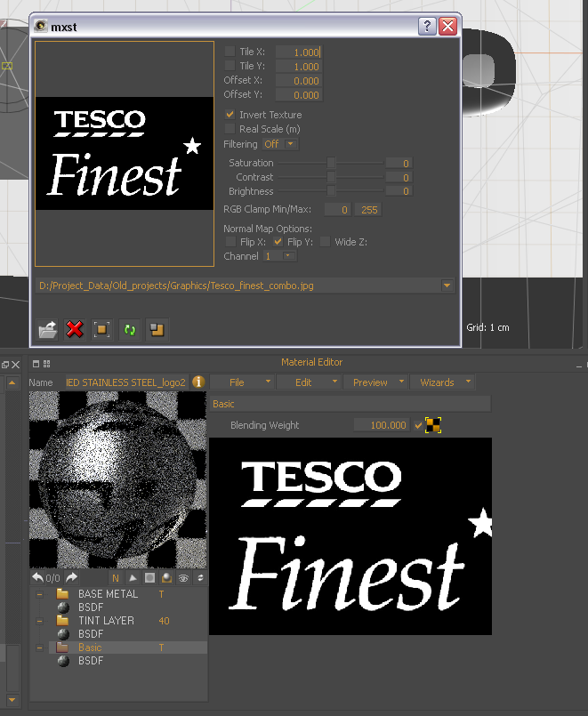Select the BSDF sphere under Basic
Screen dimensions: 588x716
coord(63,661)
